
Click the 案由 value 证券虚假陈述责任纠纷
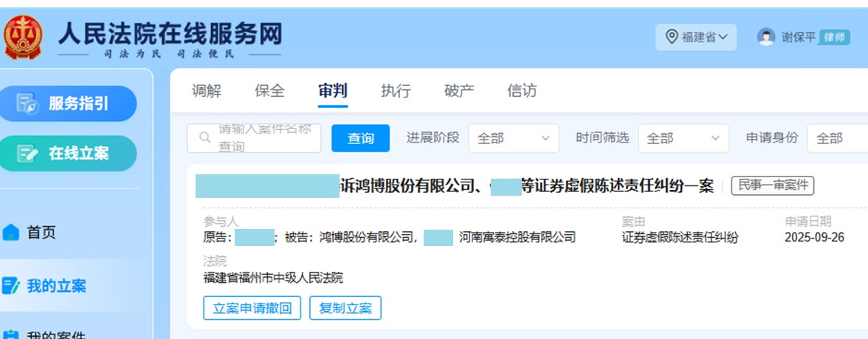coord(680,238)
